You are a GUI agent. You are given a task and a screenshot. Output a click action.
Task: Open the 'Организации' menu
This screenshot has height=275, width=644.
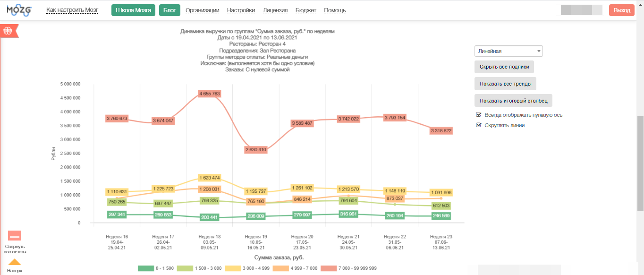pos(202,10)
